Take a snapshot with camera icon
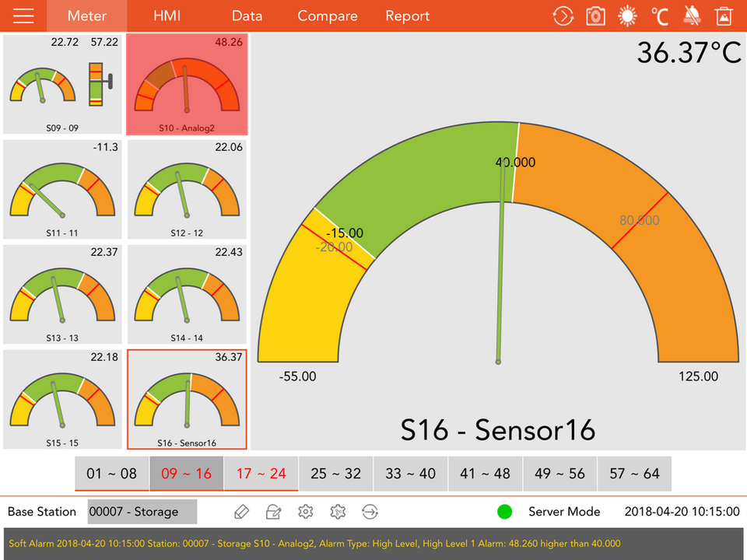The height and width of the screenshot is (560, 747). (x=595, y=16)
